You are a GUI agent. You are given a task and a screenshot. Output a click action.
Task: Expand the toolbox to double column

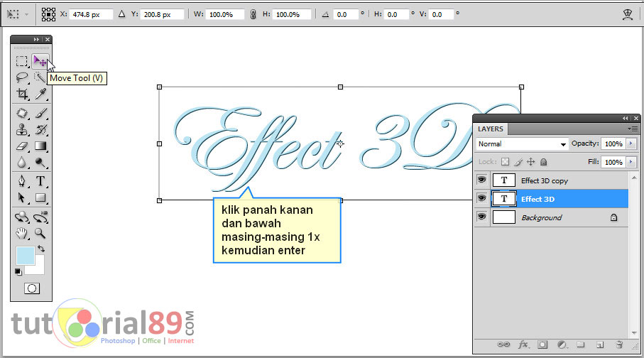tap(36, 40)
